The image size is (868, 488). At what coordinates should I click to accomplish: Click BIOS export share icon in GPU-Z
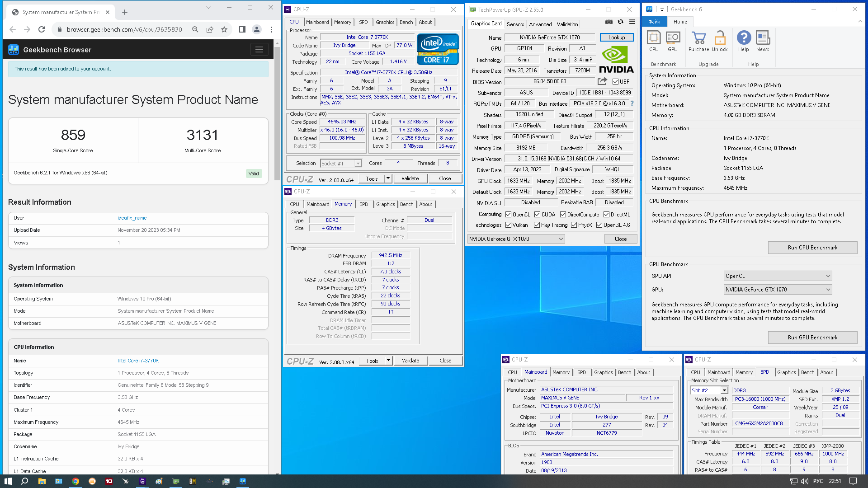tap(602, 81)
